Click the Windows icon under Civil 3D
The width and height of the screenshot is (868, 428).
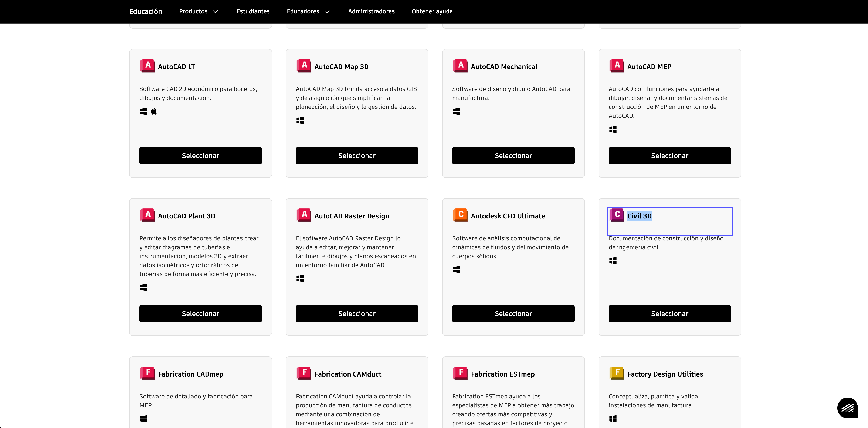613,260
